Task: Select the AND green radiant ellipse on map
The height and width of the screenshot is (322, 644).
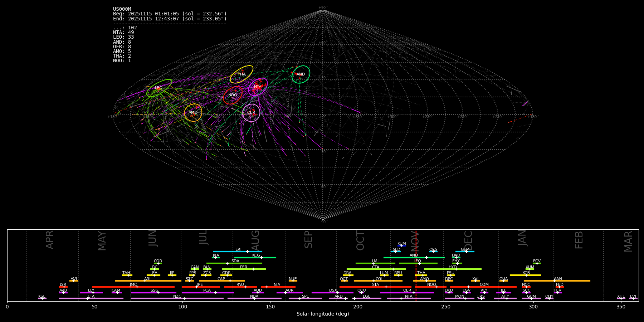Action: (301, 74)
